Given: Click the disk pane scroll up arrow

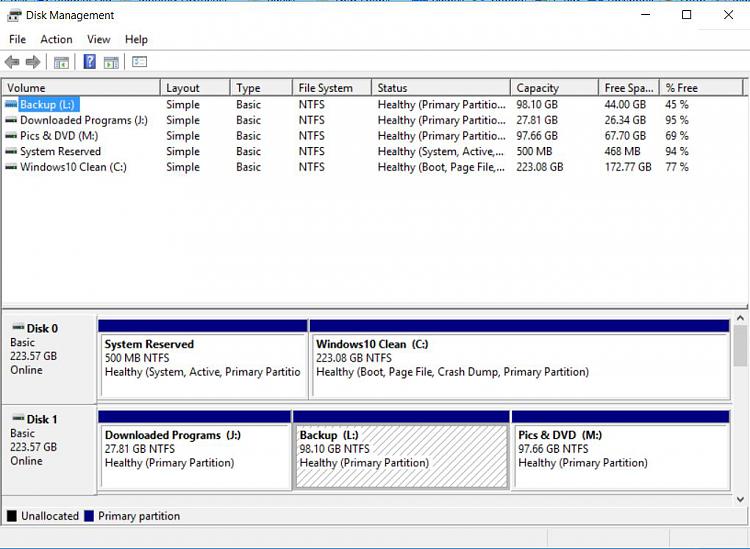Looking at the screenshot, I should point(740,318).
